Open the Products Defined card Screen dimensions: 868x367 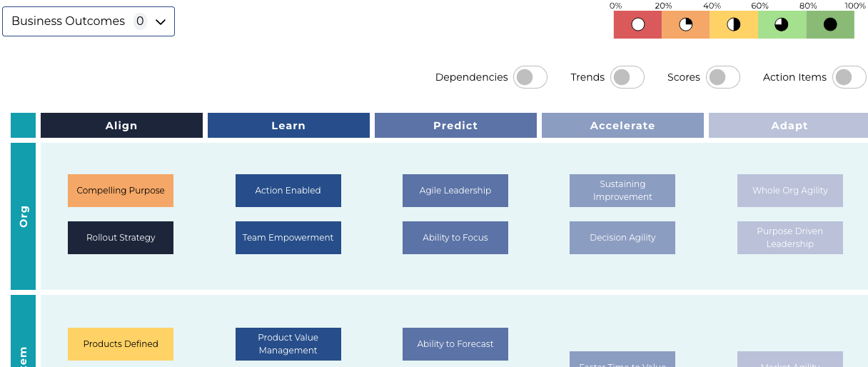point(121,344)
